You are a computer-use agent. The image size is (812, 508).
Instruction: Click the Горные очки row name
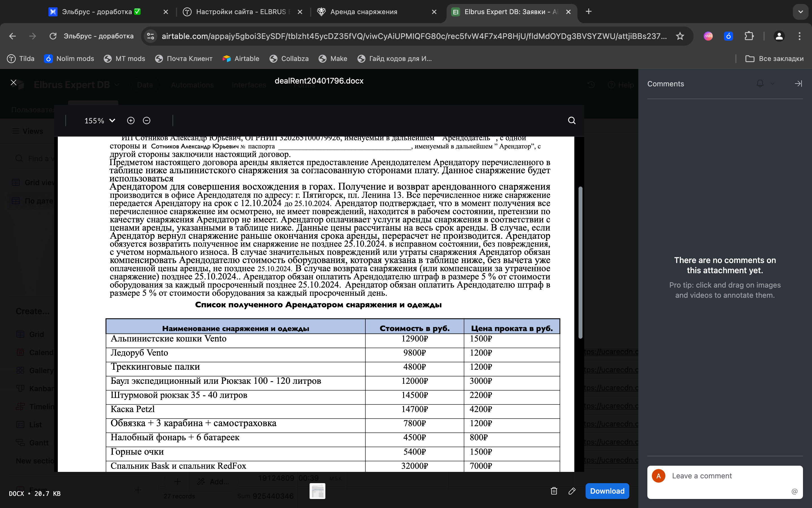tap(137, 452)
